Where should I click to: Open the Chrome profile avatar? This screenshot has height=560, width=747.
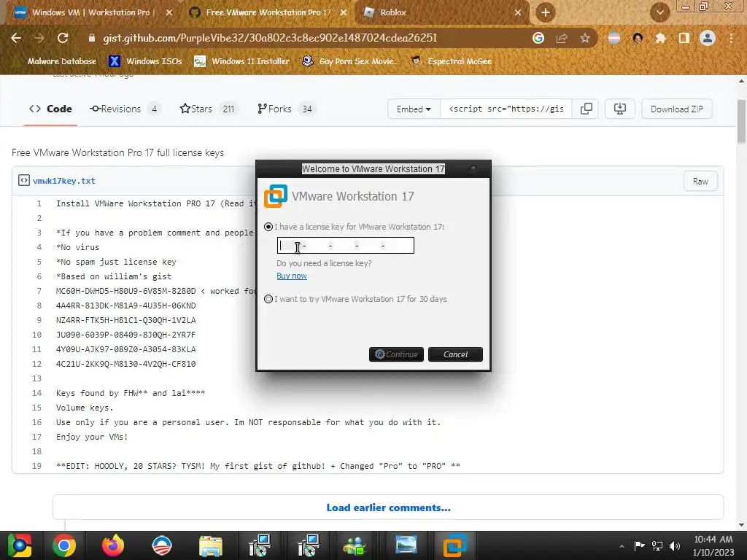coord(708,38)
